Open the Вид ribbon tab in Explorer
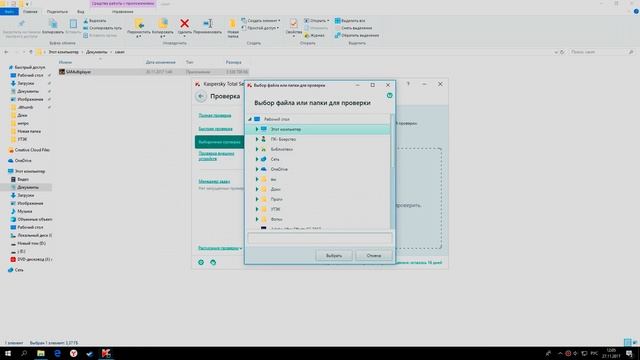The height and width of the screenshot is (360, 640). (x=81, y=12)
